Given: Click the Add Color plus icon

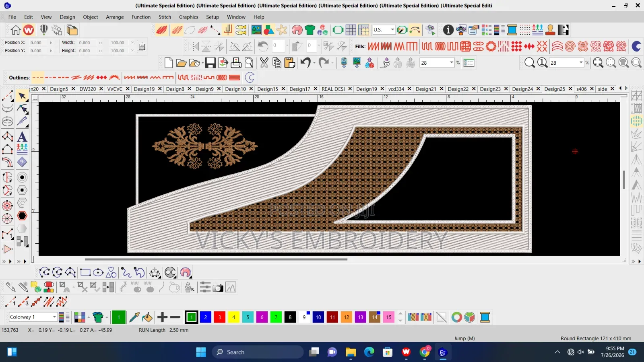Looking at the screenshot, I should tap(162, 317).
